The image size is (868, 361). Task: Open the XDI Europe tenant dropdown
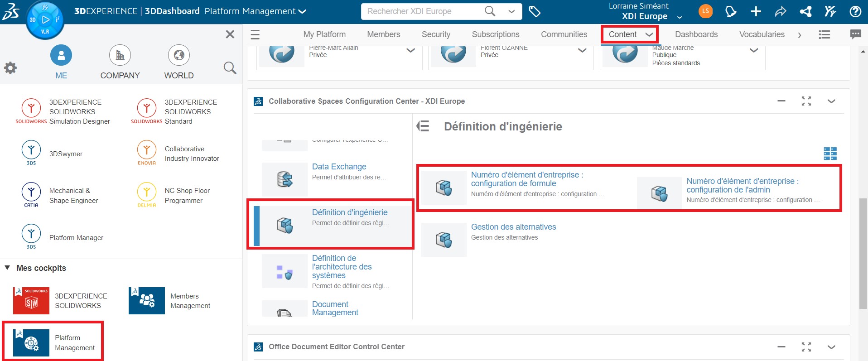679,17
